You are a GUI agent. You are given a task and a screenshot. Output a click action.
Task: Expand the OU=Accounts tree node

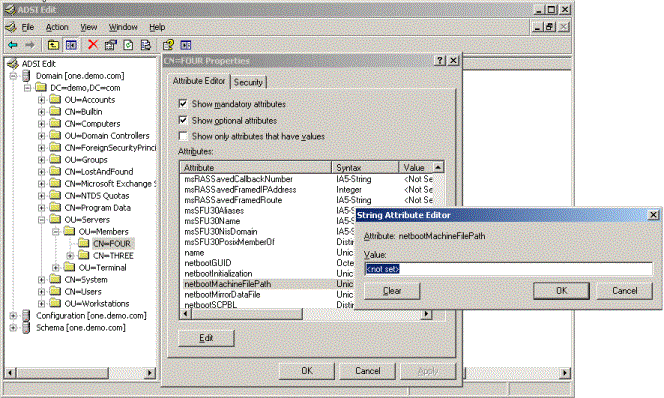[41, 100]
